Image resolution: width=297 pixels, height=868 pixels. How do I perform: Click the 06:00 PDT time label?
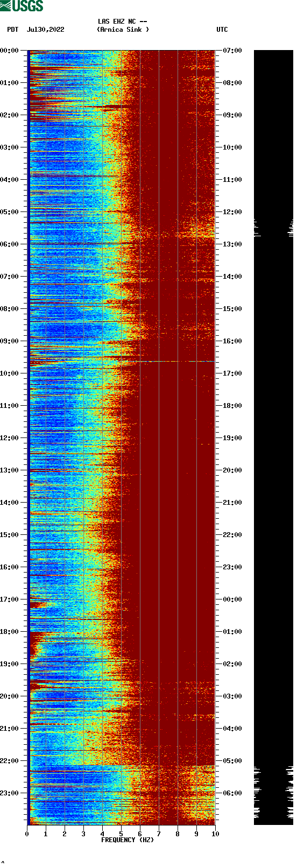(x=9, y=244)
